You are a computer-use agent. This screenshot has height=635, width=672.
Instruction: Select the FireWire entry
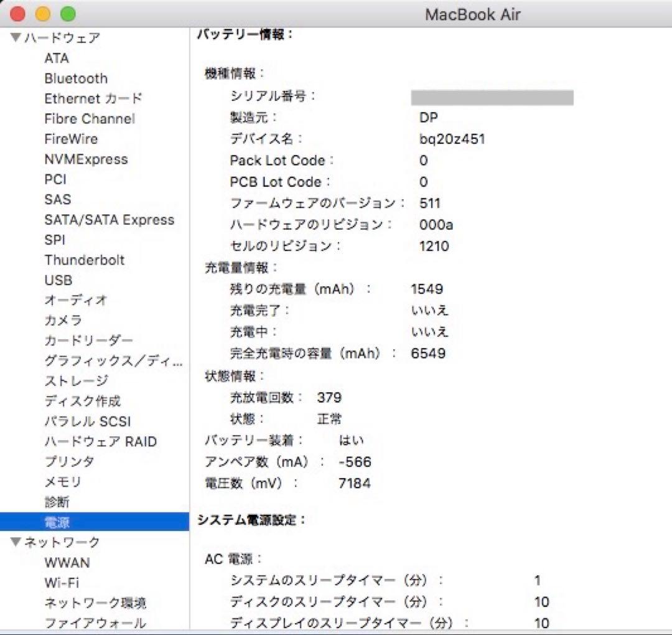pos(71,138)
